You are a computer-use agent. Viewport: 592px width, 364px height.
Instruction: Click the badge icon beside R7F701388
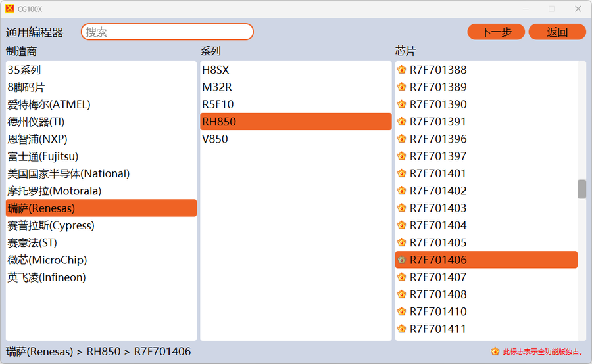tap(402, 70)
